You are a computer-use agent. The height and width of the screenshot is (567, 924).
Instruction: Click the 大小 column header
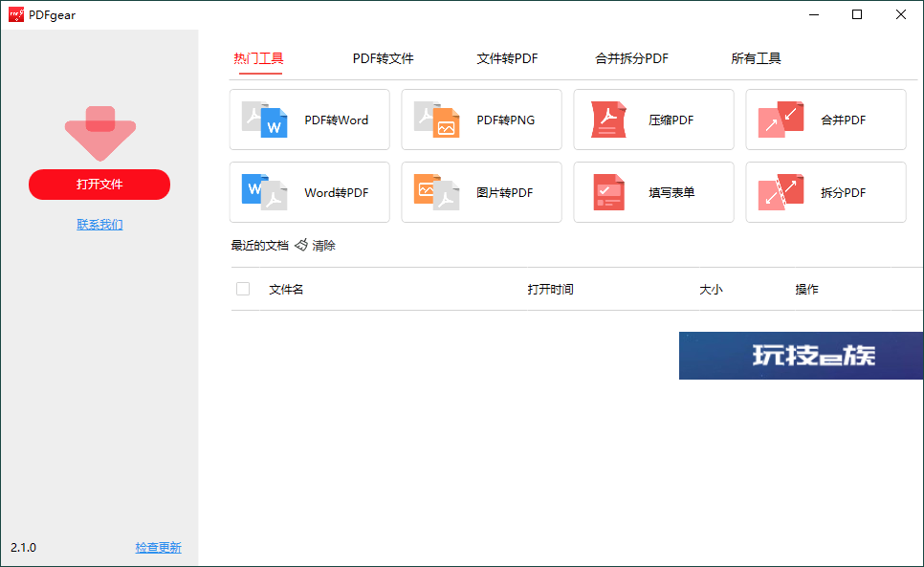[711, 289]
